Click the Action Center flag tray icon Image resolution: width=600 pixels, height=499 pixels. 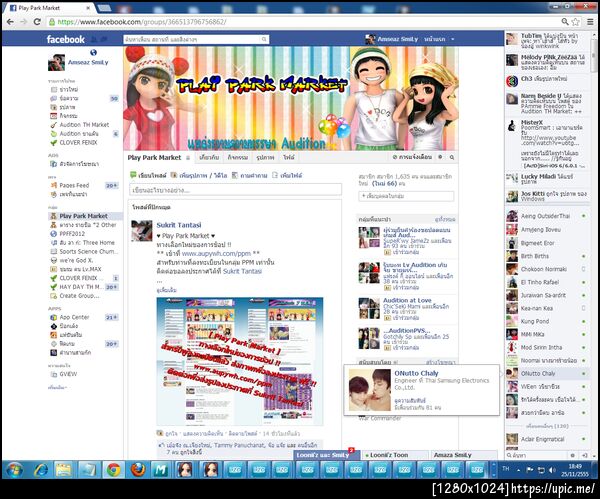530,470
